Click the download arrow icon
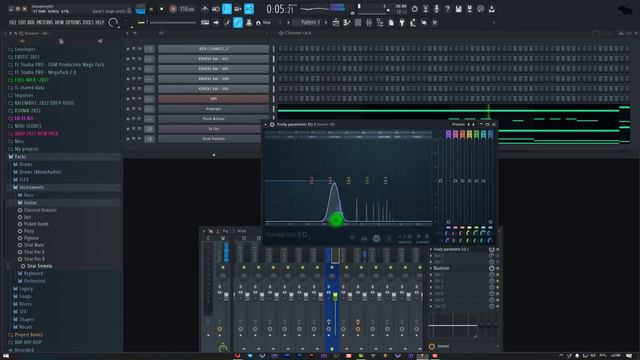The height and width of the screenshot is (360, 640). [491, 9]
